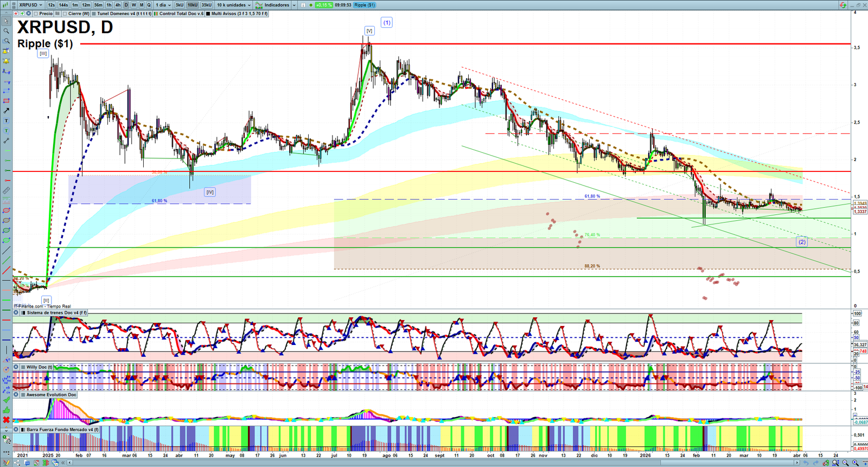The image size is (868, 467).
Task: Open the Indicadores chart icon
Action: [x=259, y=5]
